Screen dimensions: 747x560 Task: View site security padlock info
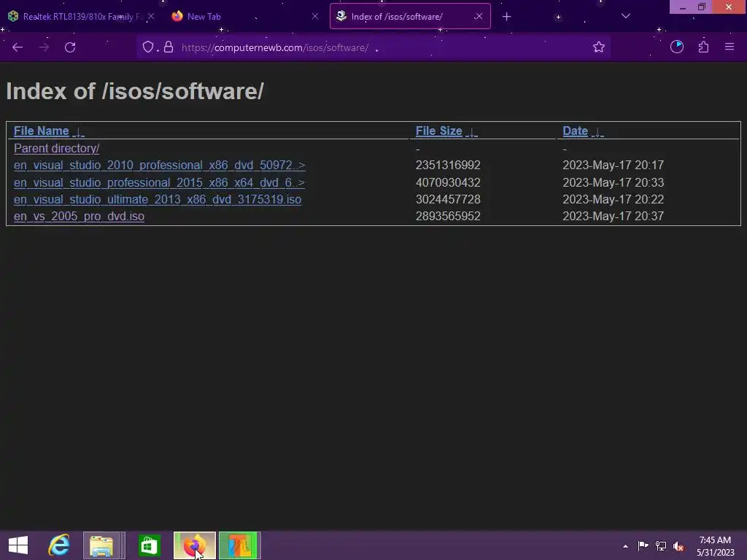coord(169,47)
